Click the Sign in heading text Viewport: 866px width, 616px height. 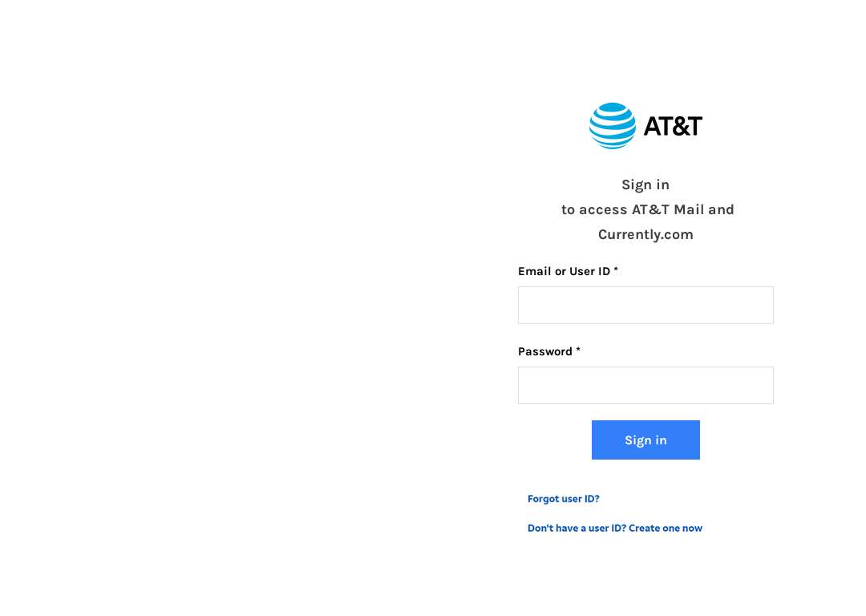click(x=645, y=184)
